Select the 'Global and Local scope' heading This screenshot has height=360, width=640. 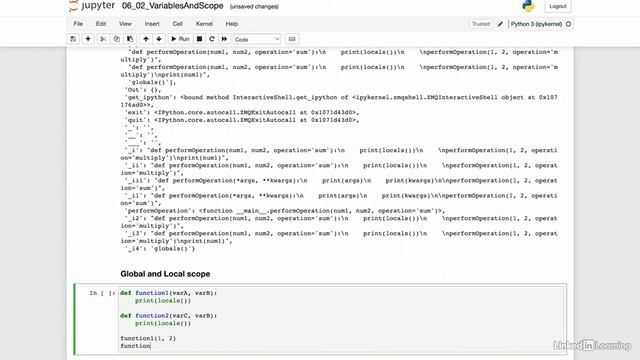click(x=165, y=274)
